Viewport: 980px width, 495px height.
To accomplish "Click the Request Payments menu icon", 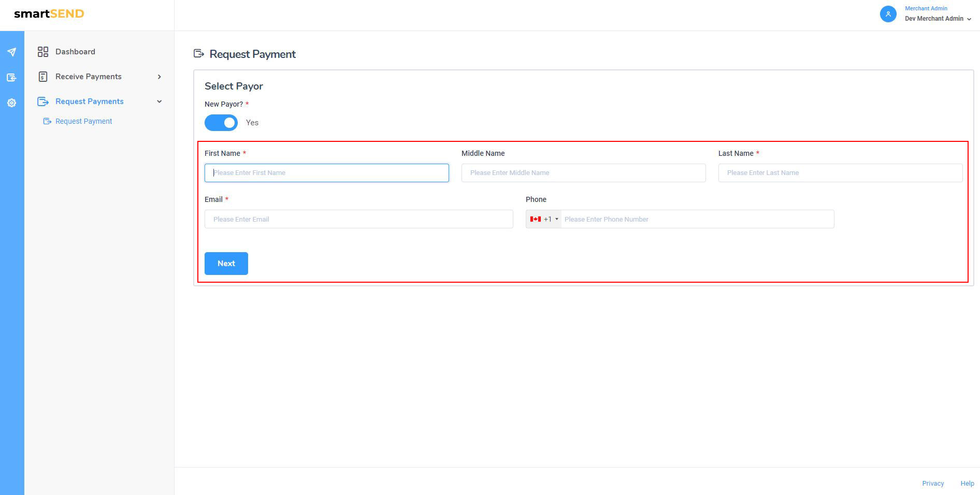I will point(43,101).
